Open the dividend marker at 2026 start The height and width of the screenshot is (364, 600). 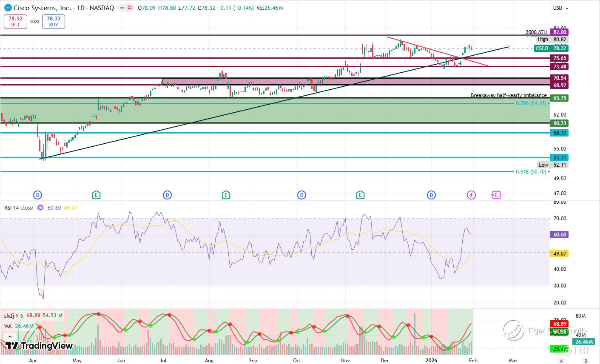point(431,195)
